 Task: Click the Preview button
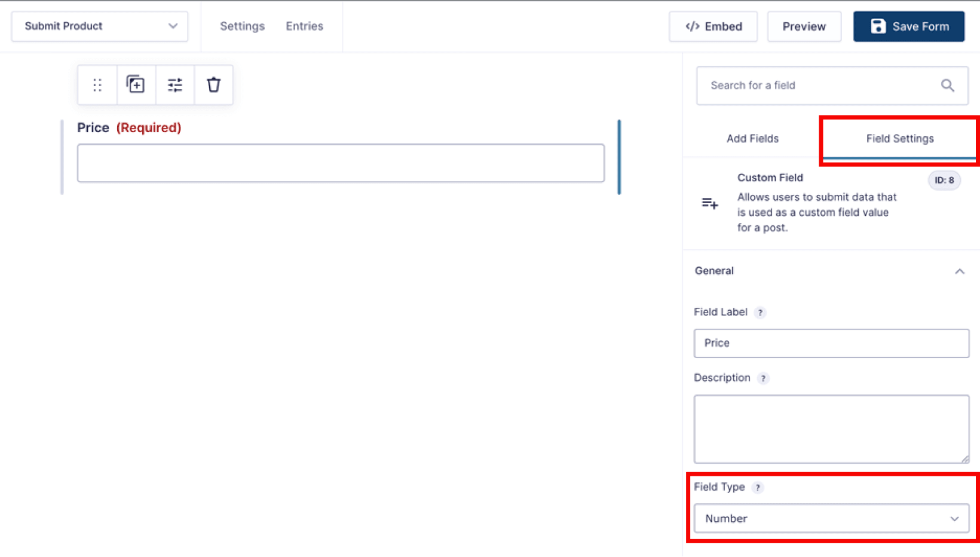[804, 26]
